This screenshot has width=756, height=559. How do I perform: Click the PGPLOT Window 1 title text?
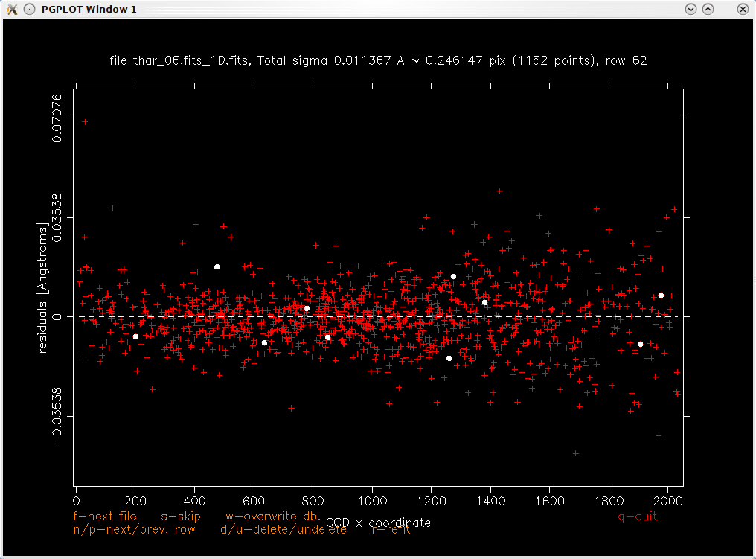(x=89, y=9)
